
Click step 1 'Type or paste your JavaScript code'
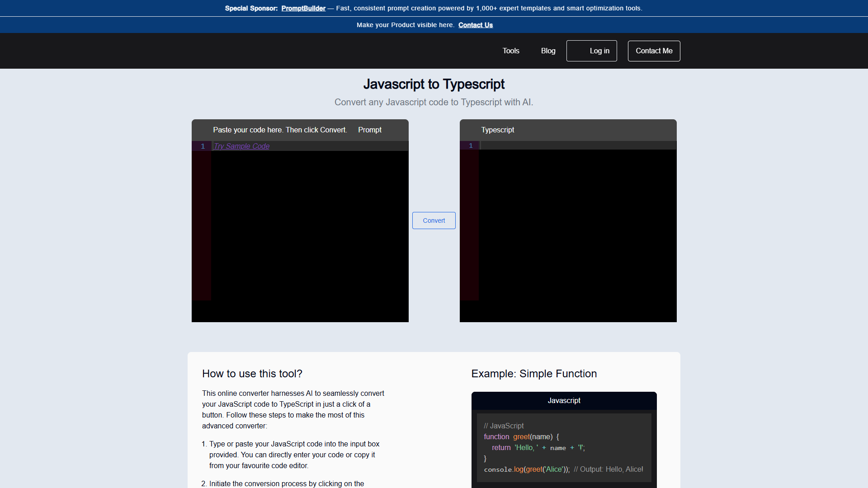(x=294, y=455)
